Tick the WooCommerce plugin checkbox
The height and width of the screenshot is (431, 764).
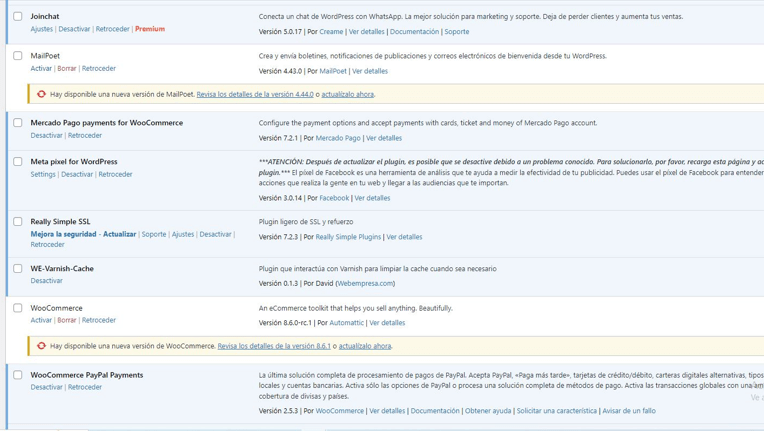[x=18, y=308]
